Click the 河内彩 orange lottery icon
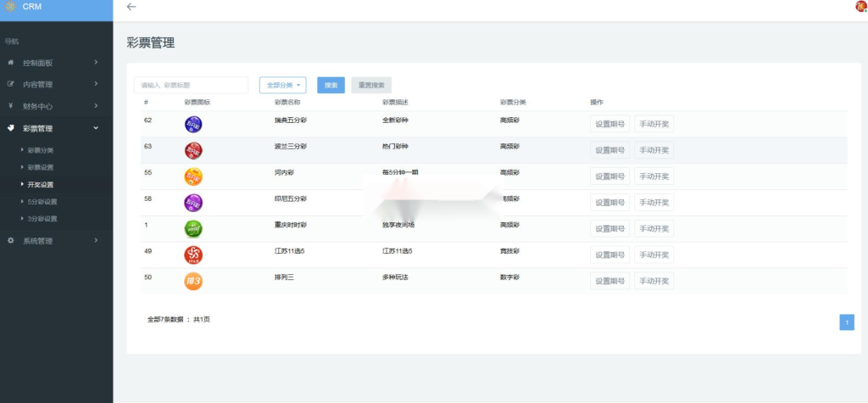 [193, 176]
